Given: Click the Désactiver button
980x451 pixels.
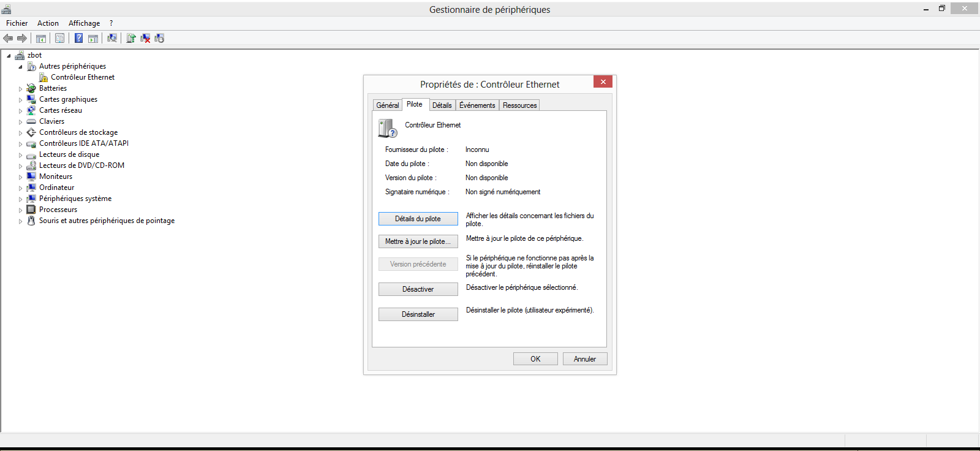Looking at the screenshot, I should pos(418,289).
